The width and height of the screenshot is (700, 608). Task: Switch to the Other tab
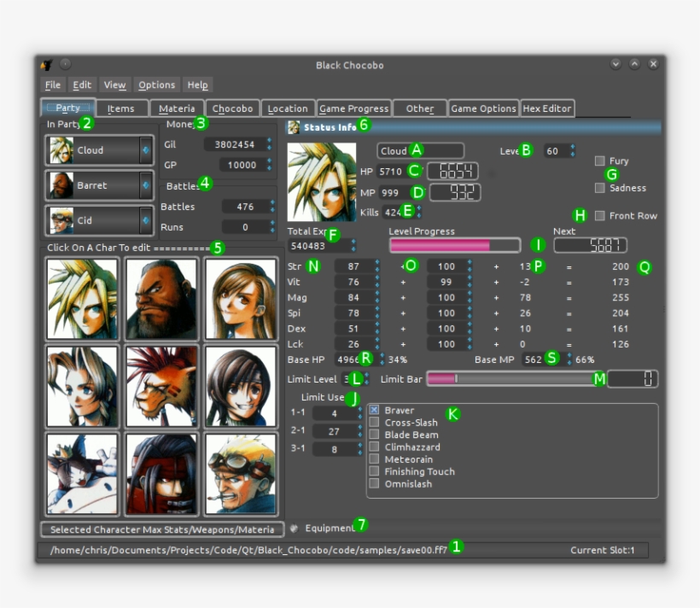(420, 108)
